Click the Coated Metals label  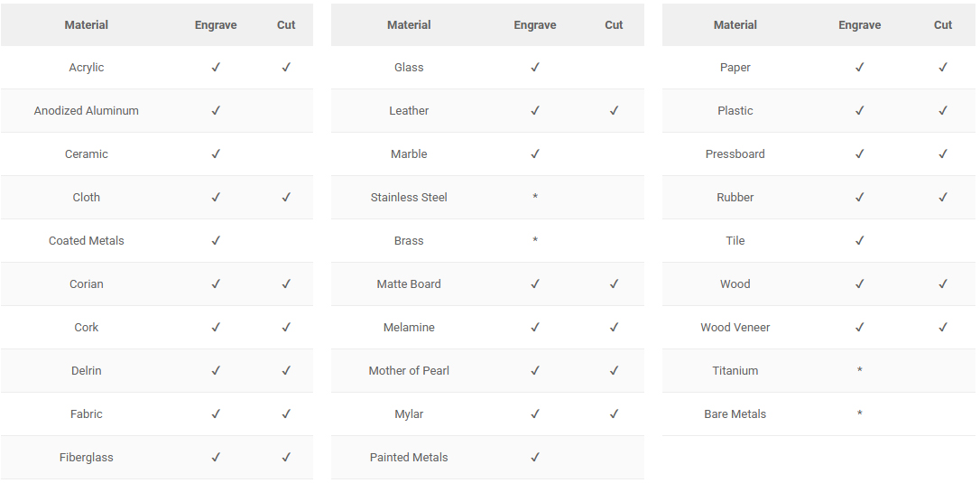pos(87,241)
